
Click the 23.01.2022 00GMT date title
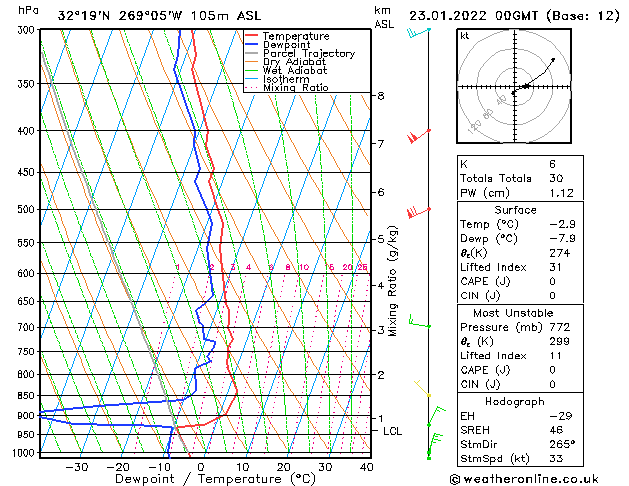[473, 16]
